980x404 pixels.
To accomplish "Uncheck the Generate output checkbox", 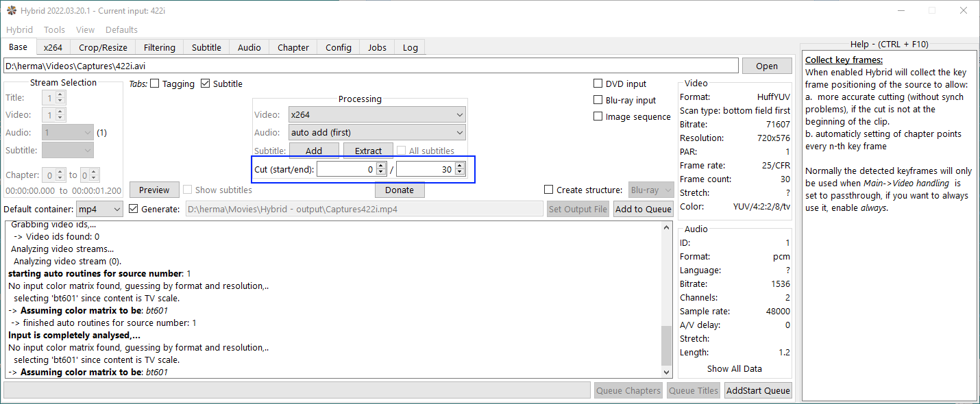I will click(134, 209).
